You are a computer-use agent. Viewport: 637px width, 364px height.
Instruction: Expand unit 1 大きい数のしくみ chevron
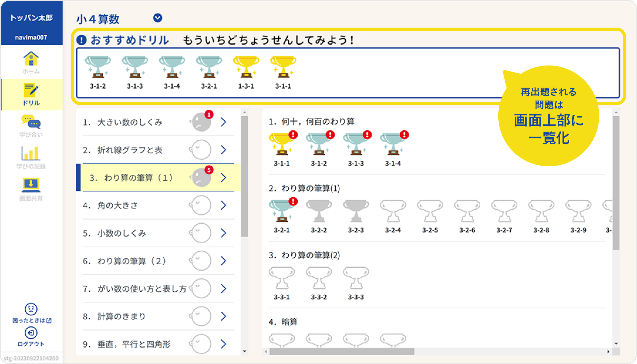[x=223, y=122]
